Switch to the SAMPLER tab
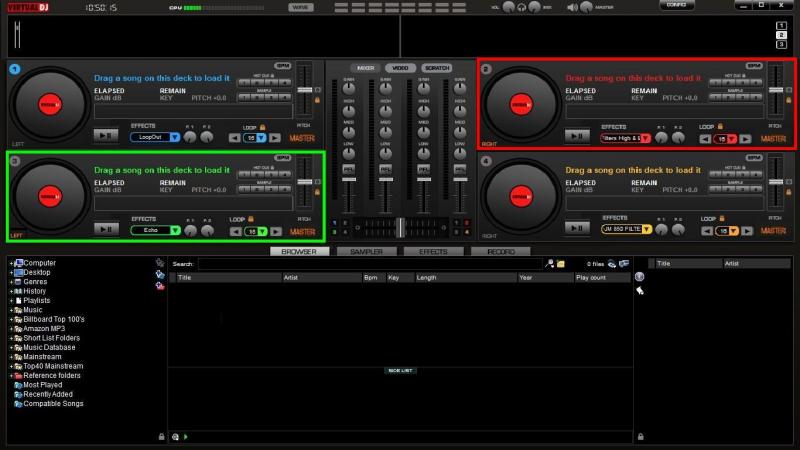The width and height of the screenshot is (800, 450). click(366, 252)
